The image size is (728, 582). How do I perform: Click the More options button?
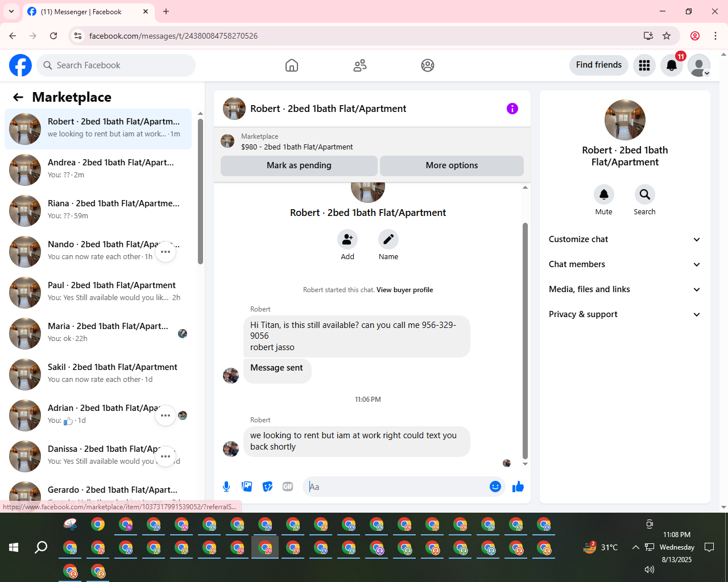(452, 165)
